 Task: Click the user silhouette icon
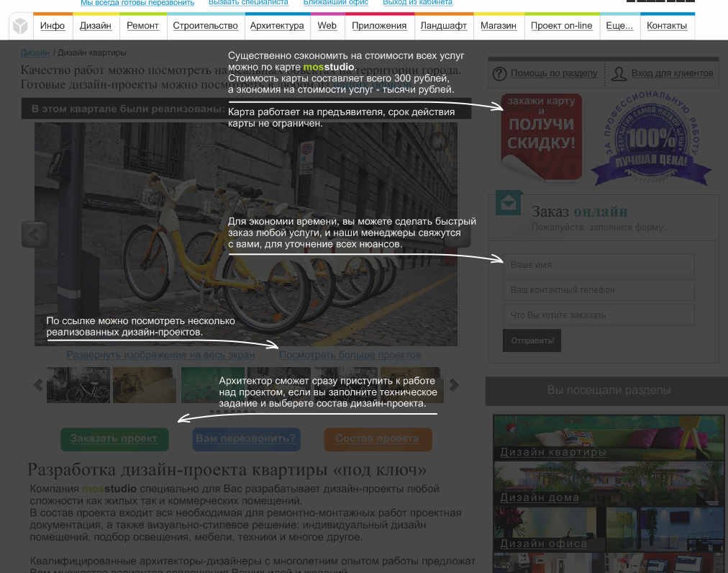tap(619, 73)
